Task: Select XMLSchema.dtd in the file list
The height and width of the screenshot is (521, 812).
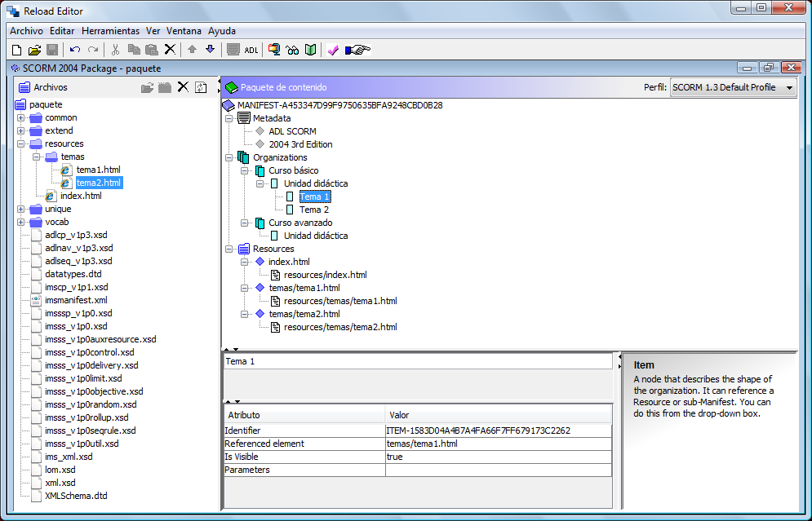Action: 76,496
